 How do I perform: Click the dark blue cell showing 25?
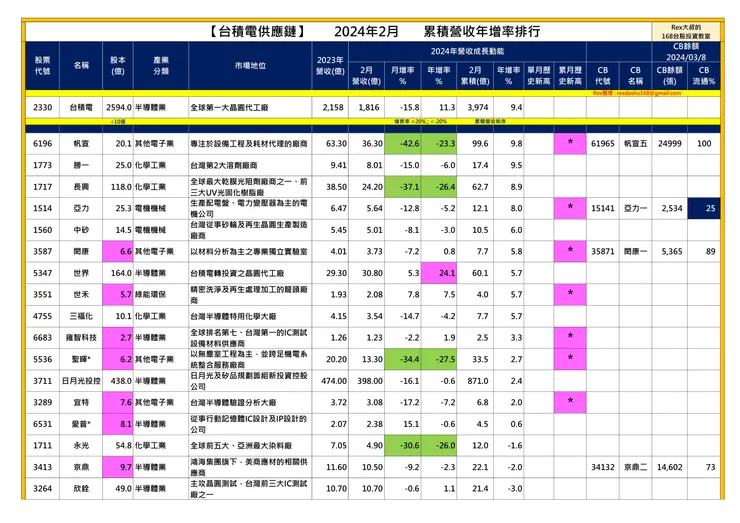click(x=704, y=208)
